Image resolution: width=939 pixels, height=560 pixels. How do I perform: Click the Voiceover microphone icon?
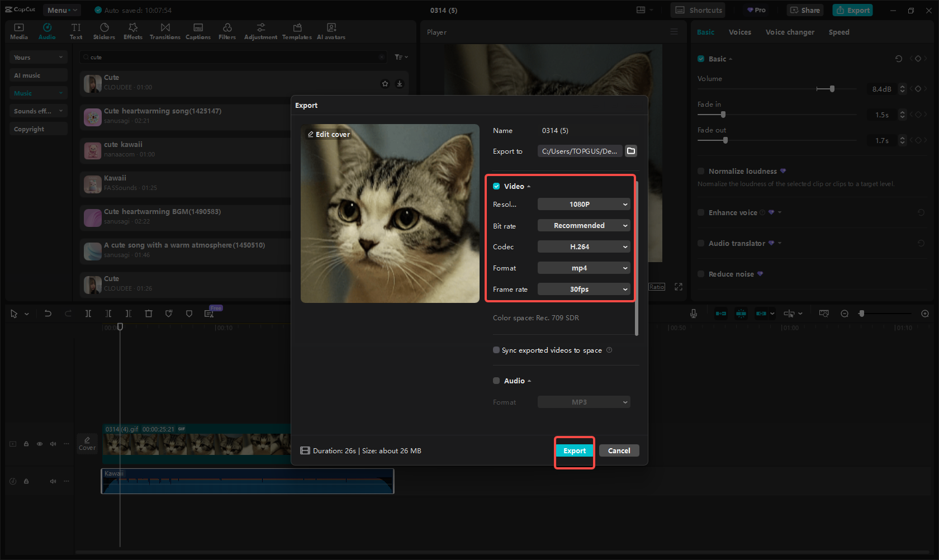[693, 314]
